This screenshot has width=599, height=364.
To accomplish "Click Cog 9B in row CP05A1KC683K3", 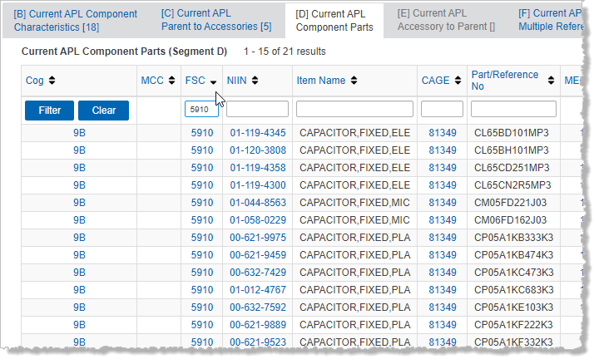I will (79, 290).
